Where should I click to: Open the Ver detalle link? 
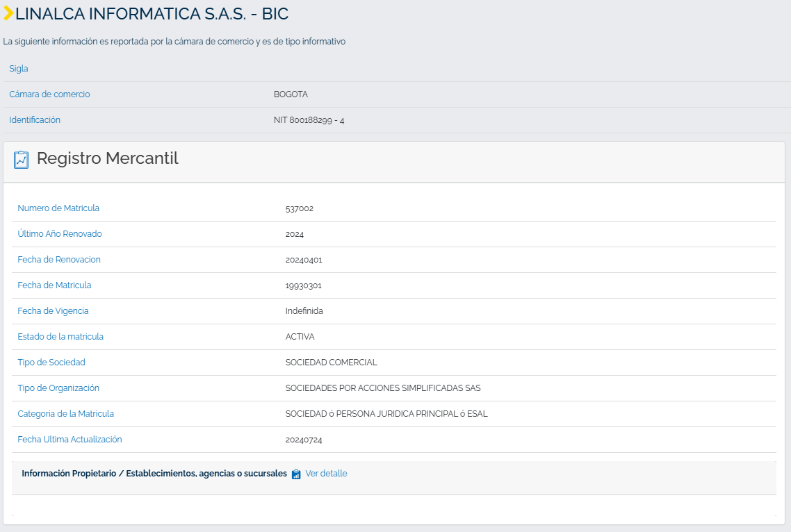click(326, 474)
